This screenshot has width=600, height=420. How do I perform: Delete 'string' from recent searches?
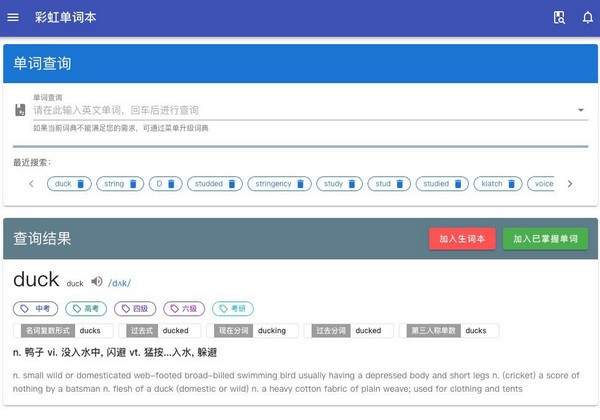click(134, 184)
